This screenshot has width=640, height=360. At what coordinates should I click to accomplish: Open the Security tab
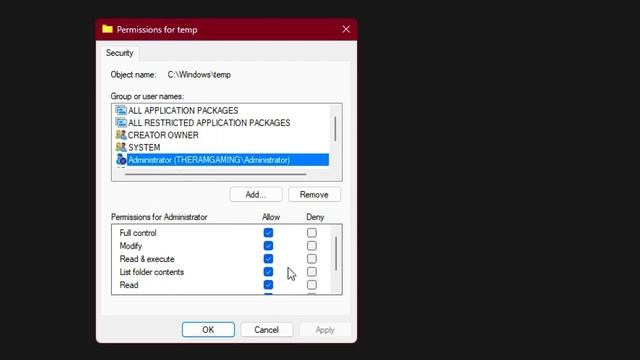[x=120, y=53]
